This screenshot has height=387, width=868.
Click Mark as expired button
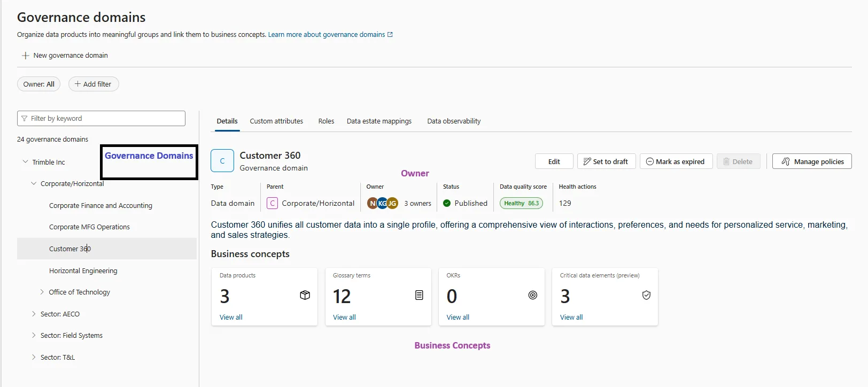pos(676,161)
